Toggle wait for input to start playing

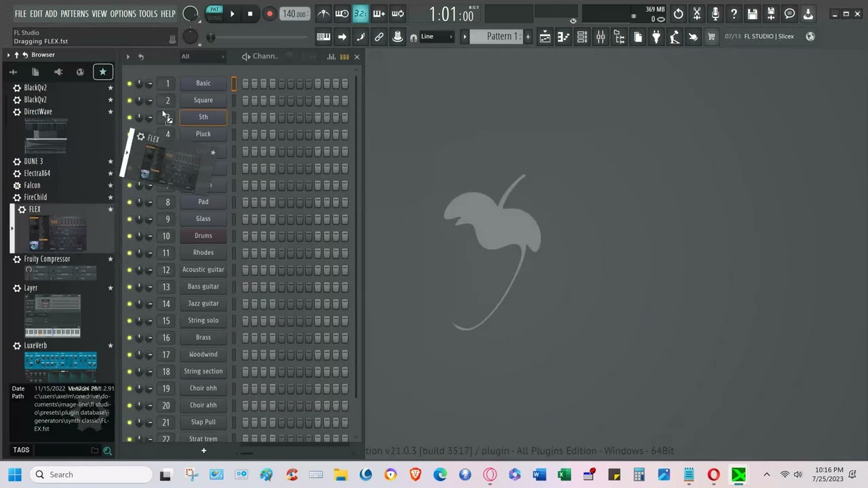pos(342,14)
